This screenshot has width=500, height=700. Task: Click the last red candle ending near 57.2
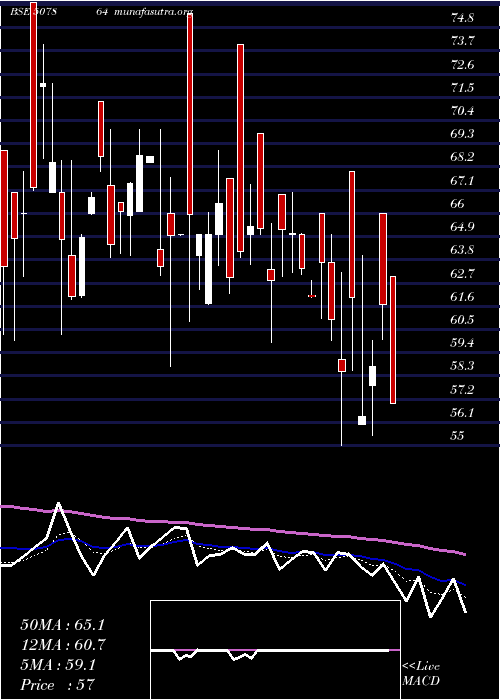click(393, 340)
